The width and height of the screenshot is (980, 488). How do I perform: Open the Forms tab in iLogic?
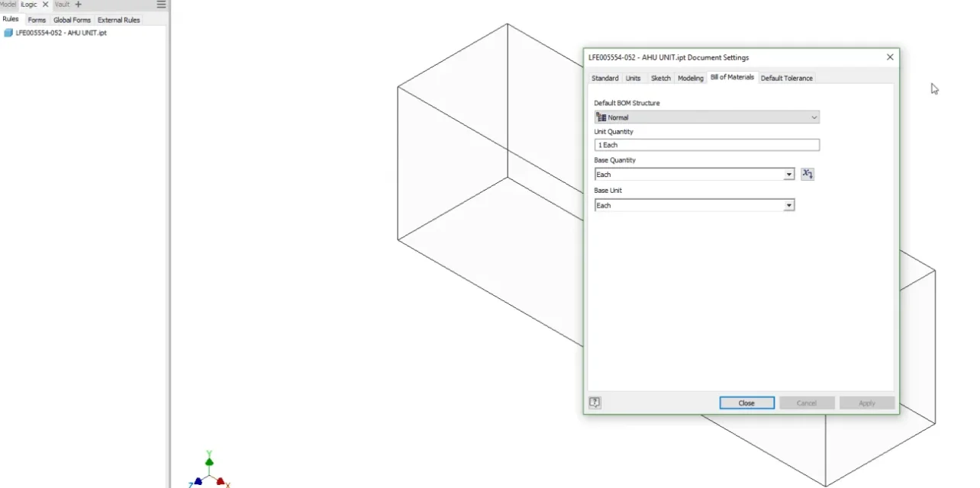click(37, 20)
